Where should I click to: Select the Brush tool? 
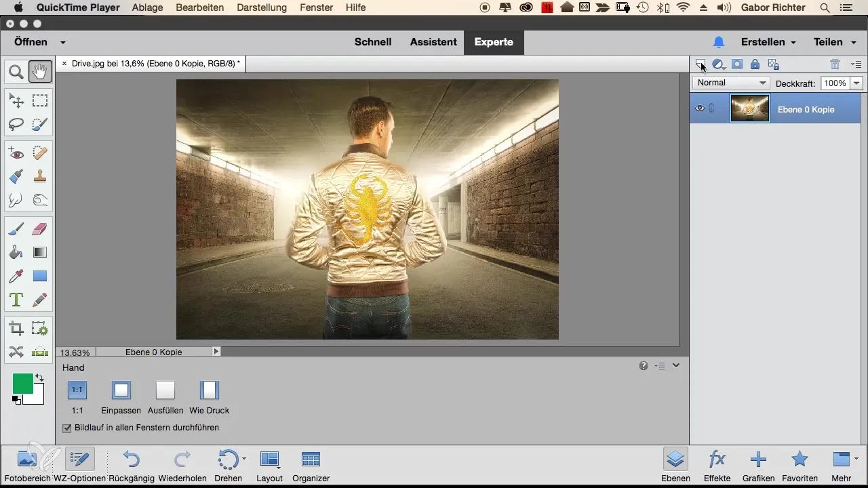(x=16, y=229)
